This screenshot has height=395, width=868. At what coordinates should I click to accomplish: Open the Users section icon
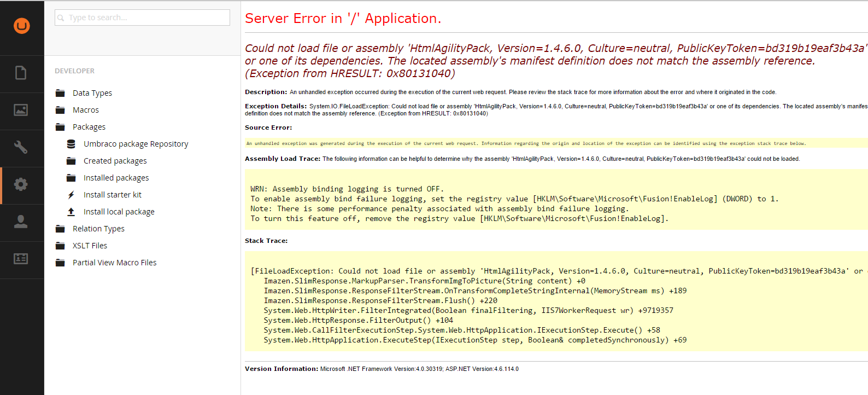click(x=21, y=222)
